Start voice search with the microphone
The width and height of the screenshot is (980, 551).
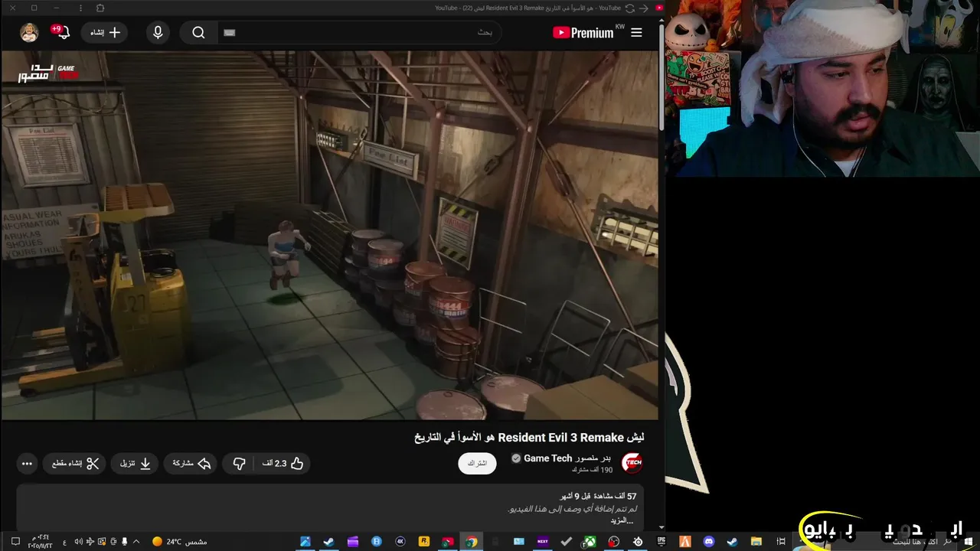(x=158, y=33)
